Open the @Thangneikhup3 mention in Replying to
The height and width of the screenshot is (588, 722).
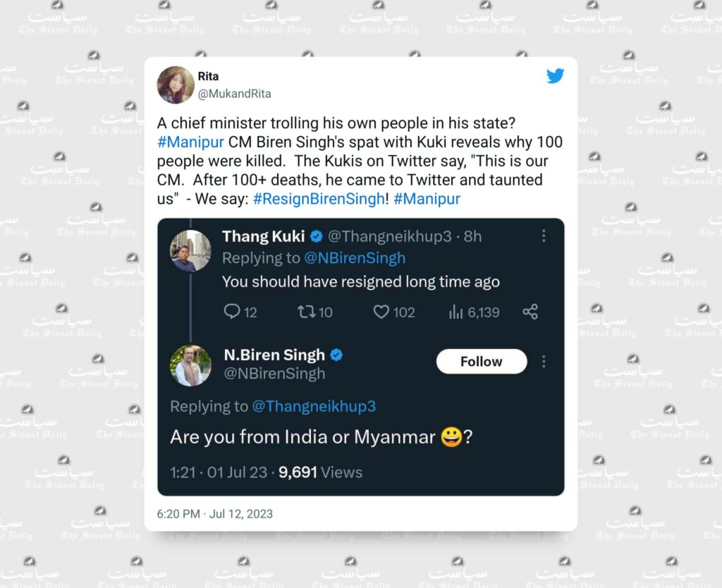coord(314,406)
